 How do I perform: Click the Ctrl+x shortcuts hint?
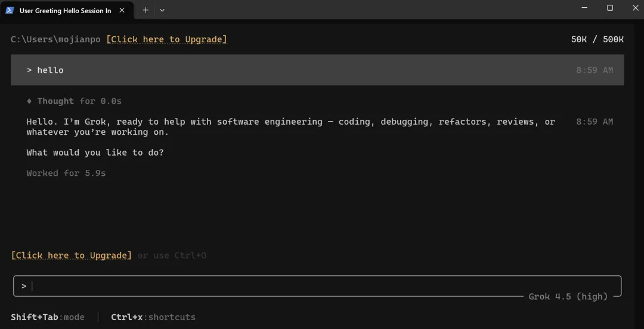pos(153,317)
